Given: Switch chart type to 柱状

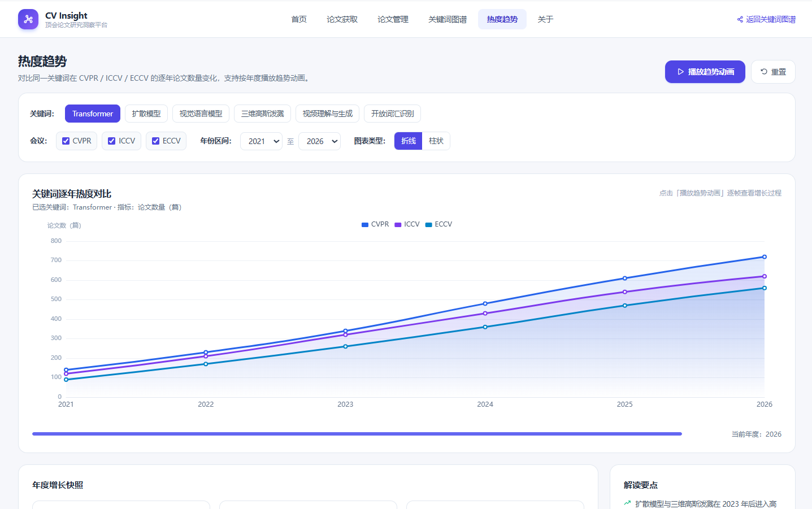Looking at the screenshot, I should click(436, 141).
